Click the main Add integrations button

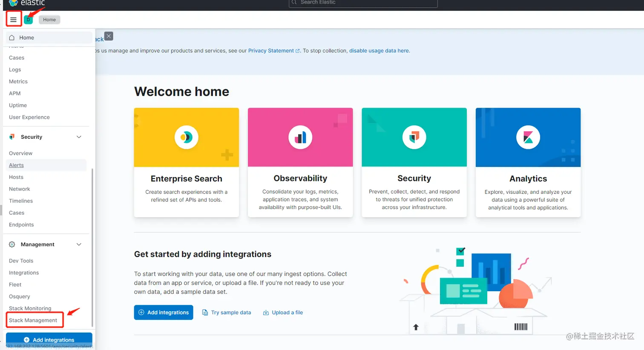pos(164,313)
